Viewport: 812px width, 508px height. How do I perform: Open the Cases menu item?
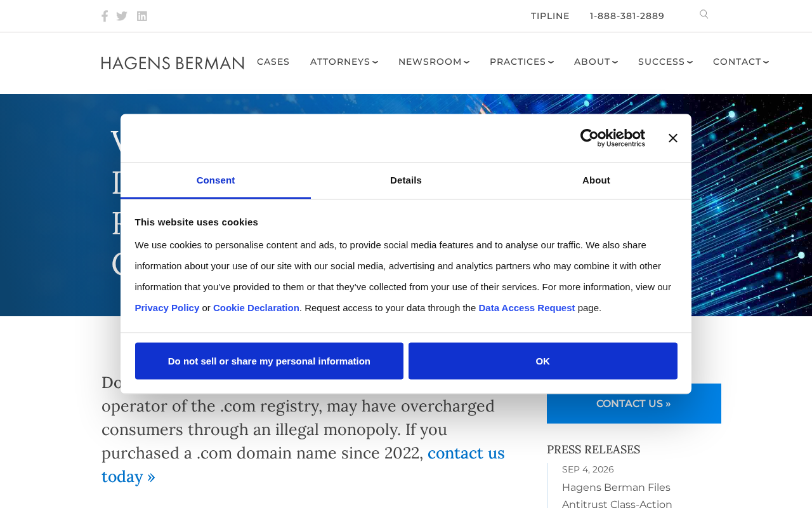[x=273, y=62]
